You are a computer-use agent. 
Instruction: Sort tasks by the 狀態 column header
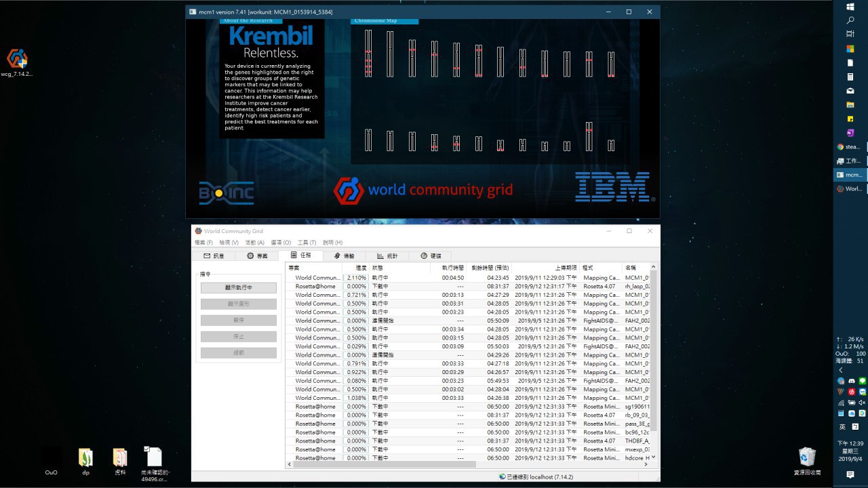click(x=400, y=268)
